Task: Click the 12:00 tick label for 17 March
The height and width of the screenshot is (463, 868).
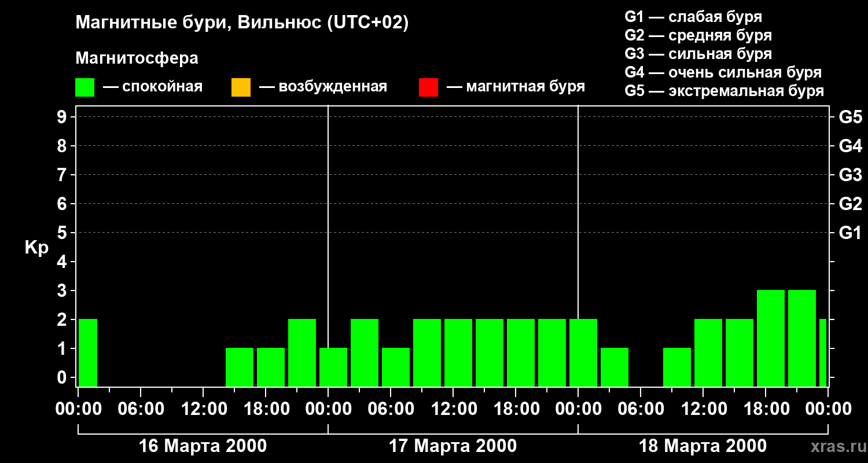Action: pyautogui.click(x=453, y=409)
